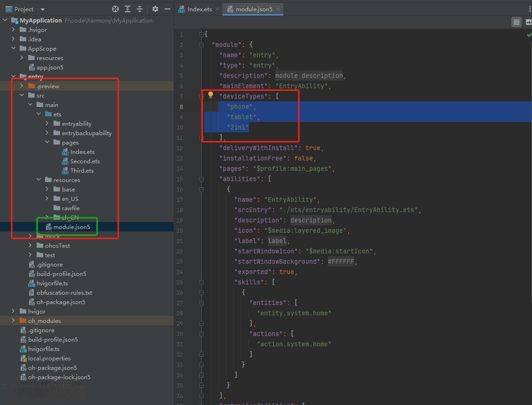Click the #FFFFFF startWindowBackground value
The height and width of the screenshot is (405, 532).
click(x=341, y=261)
